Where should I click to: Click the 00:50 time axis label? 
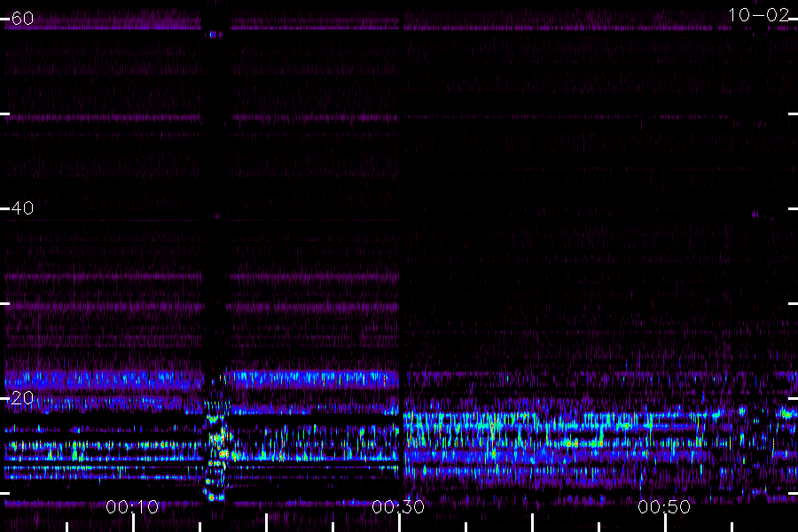pyautogui.click(x=664, y=506)
